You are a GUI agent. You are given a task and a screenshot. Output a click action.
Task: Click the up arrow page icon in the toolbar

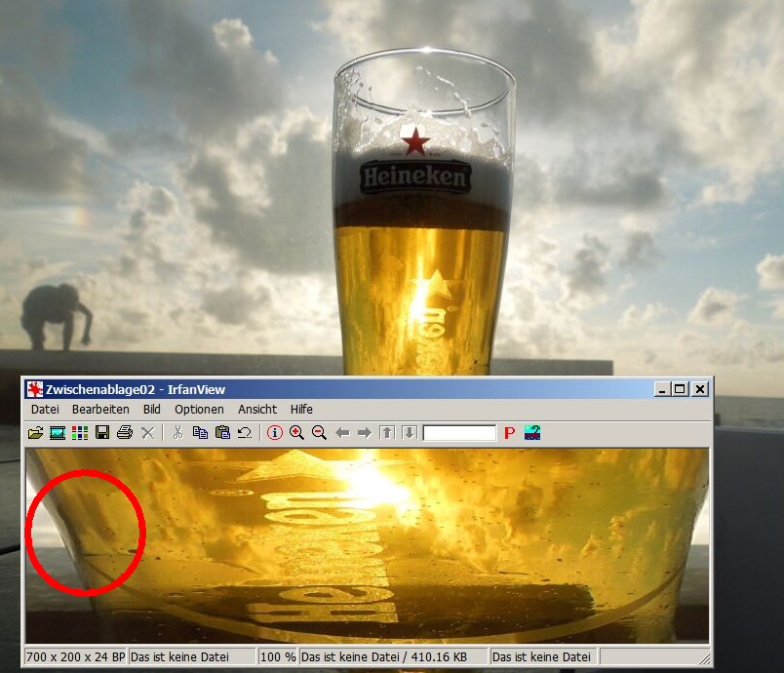pos(387,432)
